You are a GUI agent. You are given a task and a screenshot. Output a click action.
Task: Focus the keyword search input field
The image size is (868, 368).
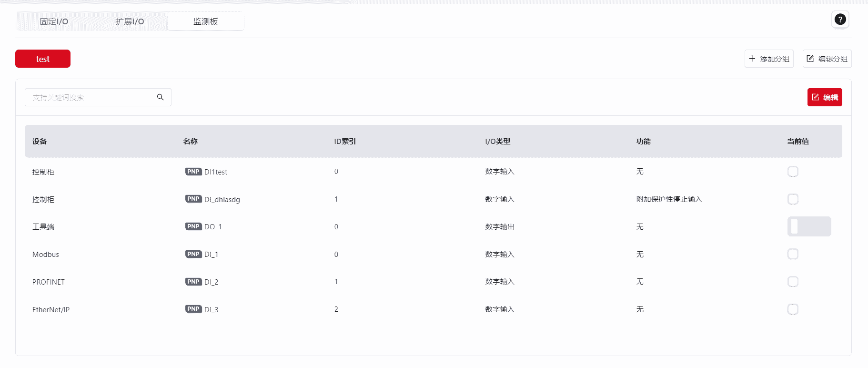[91, 97]
